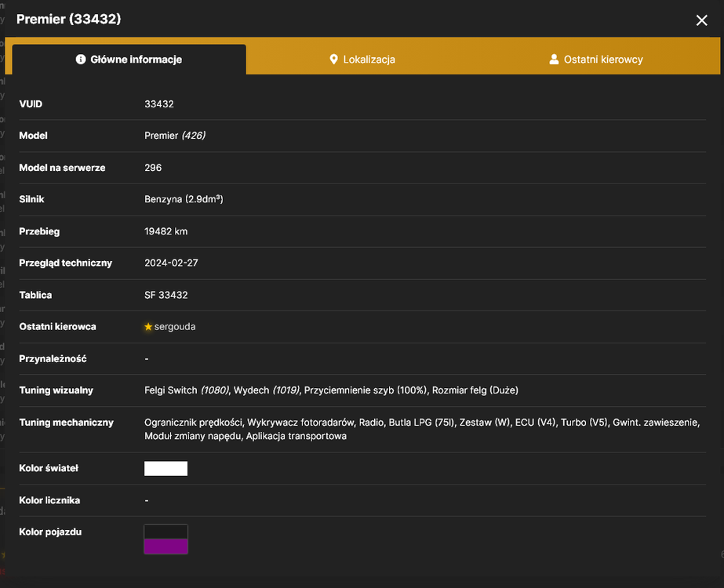Close the Premier vehicle dialog
The width and height of the screenshot is (724, 588).
(701, 20)
